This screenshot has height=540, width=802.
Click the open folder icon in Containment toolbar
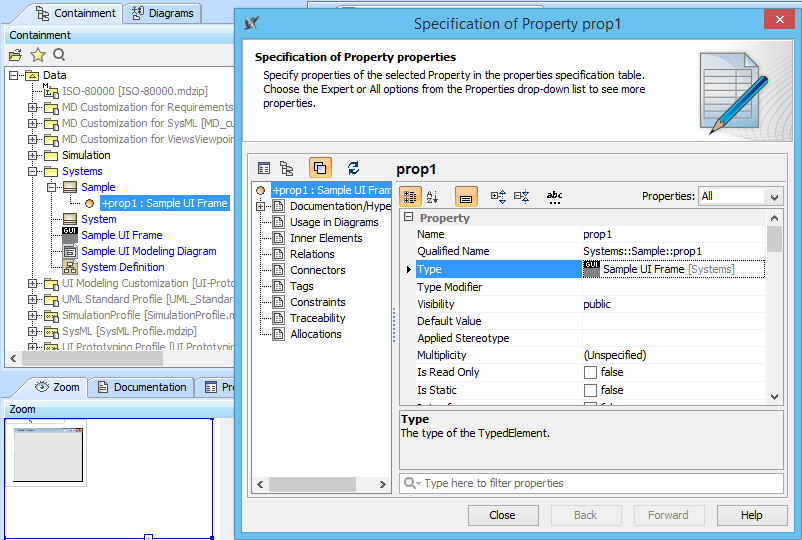point(16,55)
